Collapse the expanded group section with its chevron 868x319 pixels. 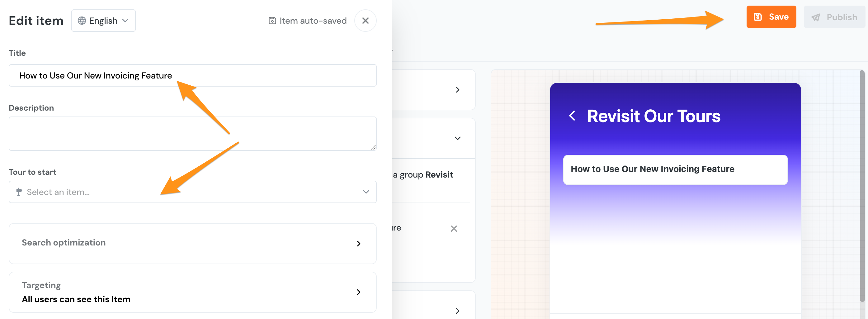[x=457, y=138]
